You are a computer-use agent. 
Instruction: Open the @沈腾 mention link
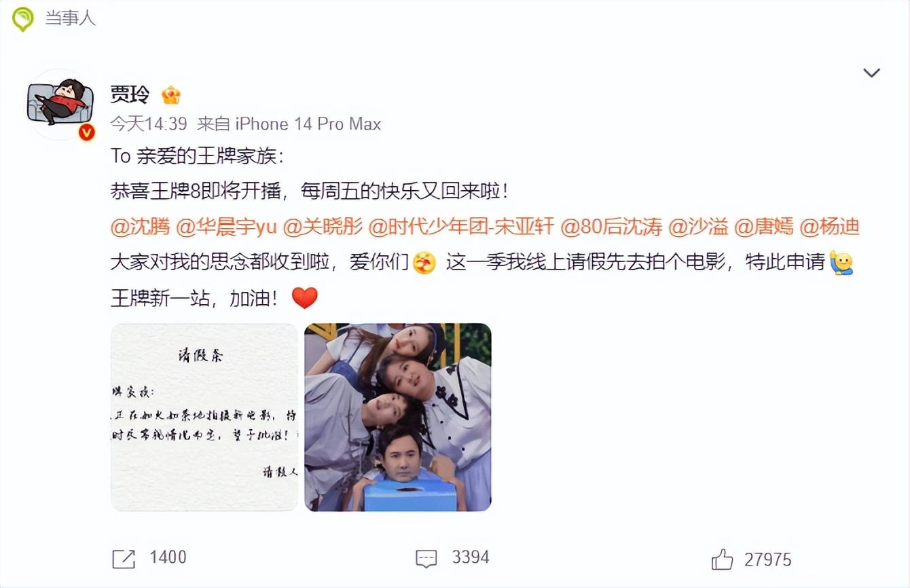tap(140, 227)
